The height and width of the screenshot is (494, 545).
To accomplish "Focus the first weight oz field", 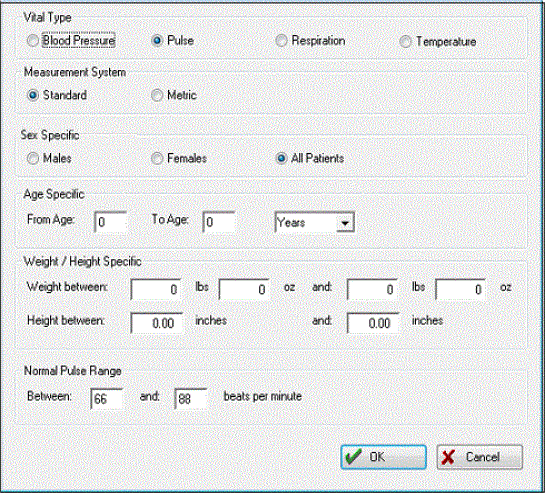I will pos(244,289).
